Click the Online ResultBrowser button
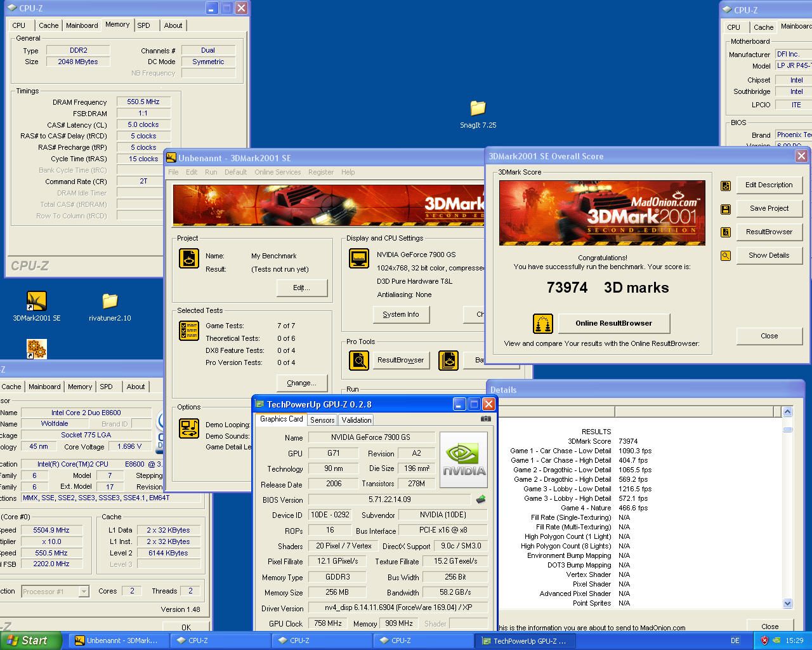812x650 pixels. pos(613,323)
